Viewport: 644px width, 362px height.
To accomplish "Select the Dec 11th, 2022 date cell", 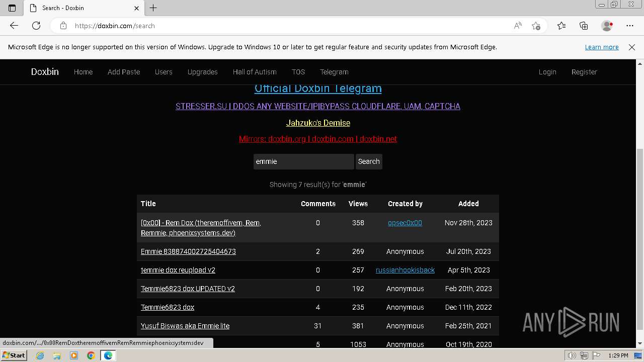I will tap(468, 307).
